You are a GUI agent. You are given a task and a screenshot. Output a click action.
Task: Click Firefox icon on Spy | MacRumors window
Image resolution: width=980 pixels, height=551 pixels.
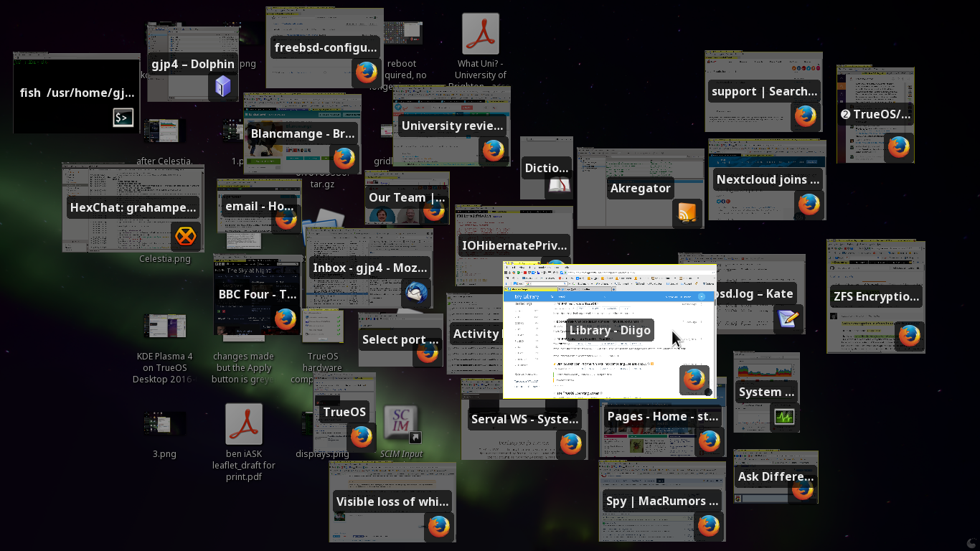pyautogui.click(x=708, y=526)
